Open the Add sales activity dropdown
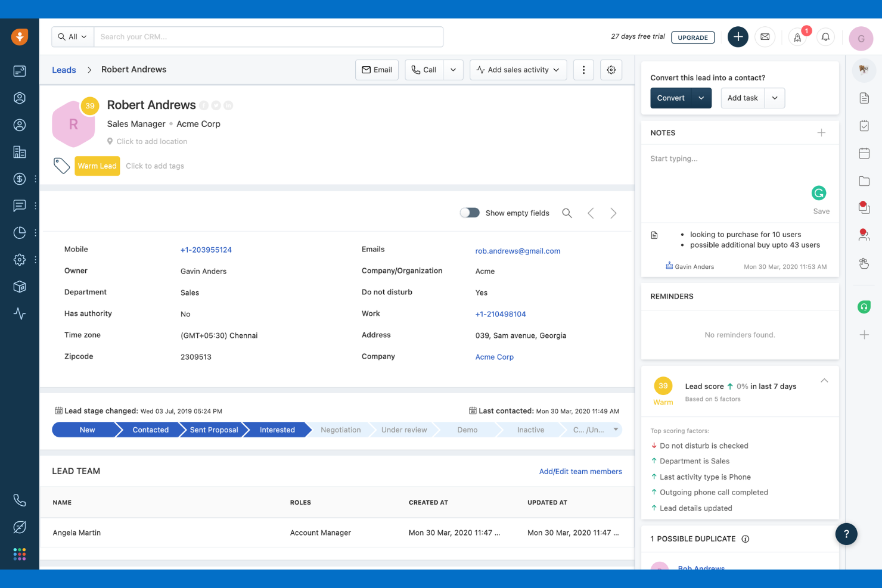 point(518,70)
